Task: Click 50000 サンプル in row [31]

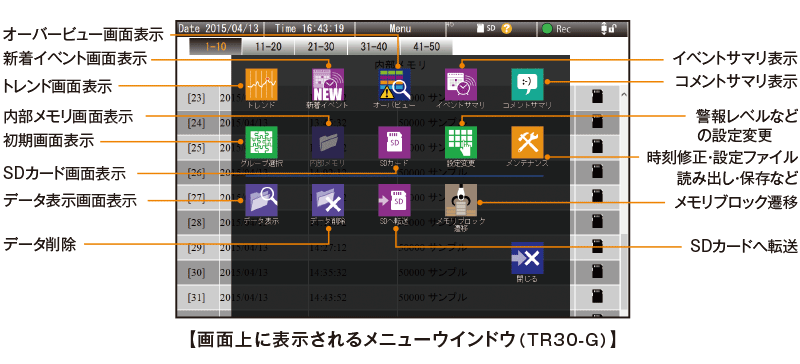Action: pyautogui.click(x=432, y=297)
